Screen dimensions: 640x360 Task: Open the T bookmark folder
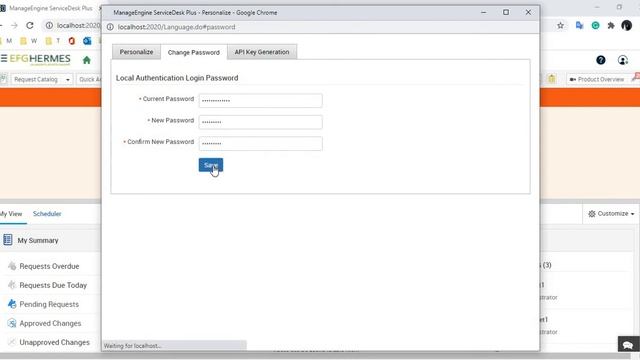click(53, 41)
